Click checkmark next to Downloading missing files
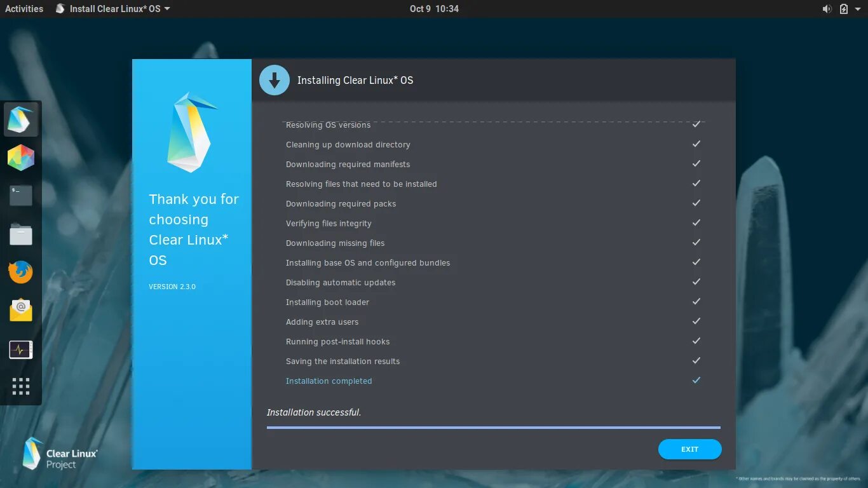The image size is (868, 488). tap(696, 242)
